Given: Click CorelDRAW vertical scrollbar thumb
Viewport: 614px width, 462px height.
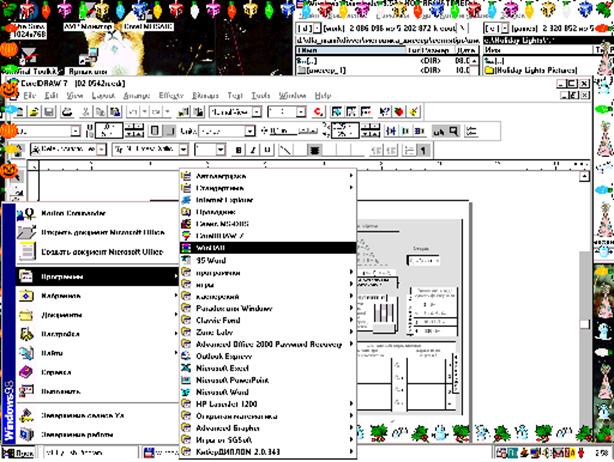Looking at the screenshot, I should point(585,324).
